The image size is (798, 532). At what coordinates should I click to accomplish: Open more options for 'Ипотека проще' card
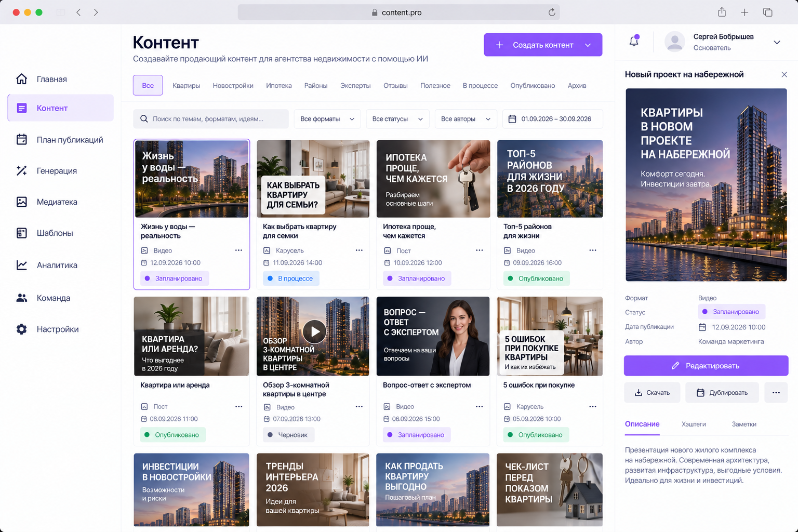click(480, 250)
